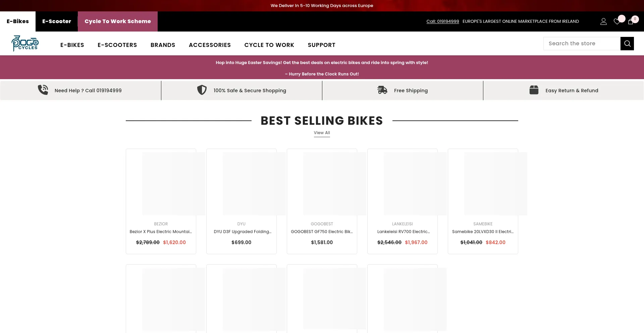Click the $1,581.00 price
This screenshot has width=644, height=333.
point(322,242)
